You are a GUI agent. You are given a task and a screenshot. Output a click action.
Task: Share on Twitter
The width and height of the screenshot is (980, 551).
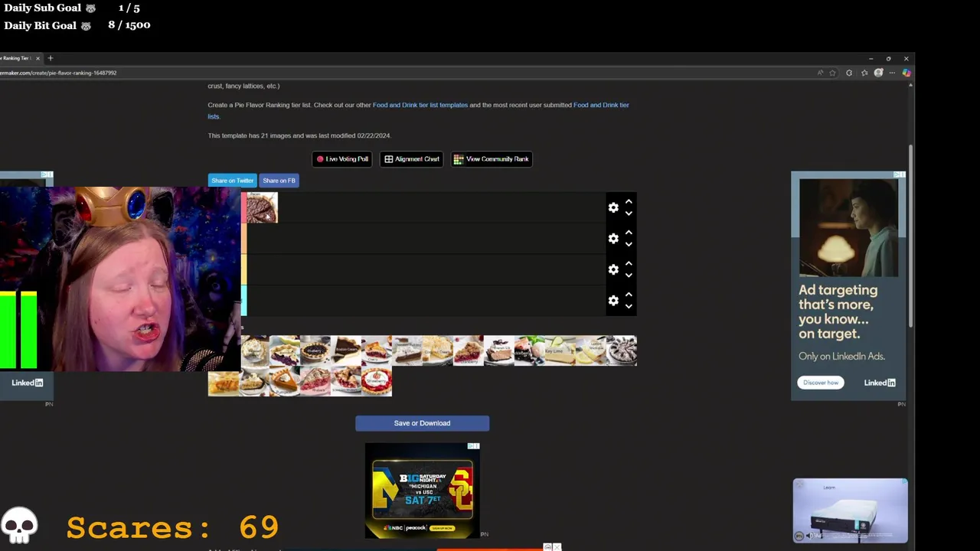pos(233,181)
